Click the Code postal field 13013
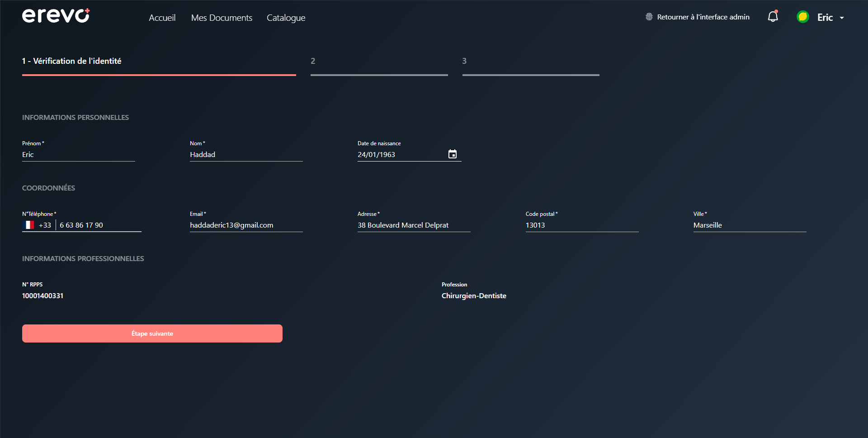The height and width of the screenshot is (438, 868). [x=582, y=225]
